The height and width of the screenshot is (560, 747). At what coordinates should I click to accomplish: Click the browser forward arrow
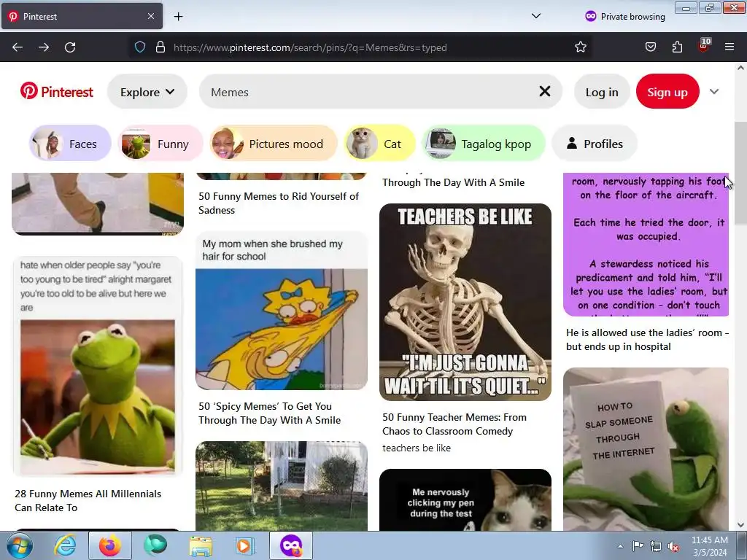click(x=44, y=47)
